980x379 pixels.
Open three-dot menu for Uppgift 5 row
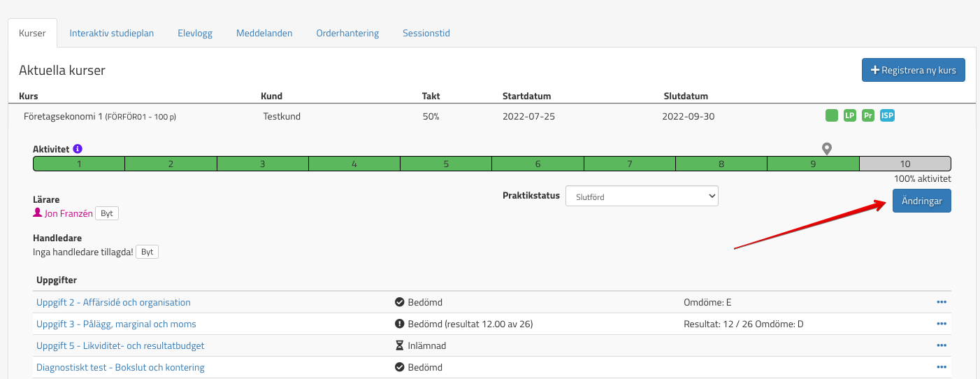click(941, 345)
